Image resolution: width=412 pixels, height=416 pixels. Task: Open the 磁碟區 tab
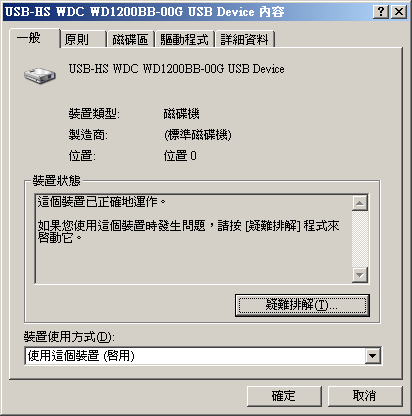pyautogui.click(x=130, y=39)
